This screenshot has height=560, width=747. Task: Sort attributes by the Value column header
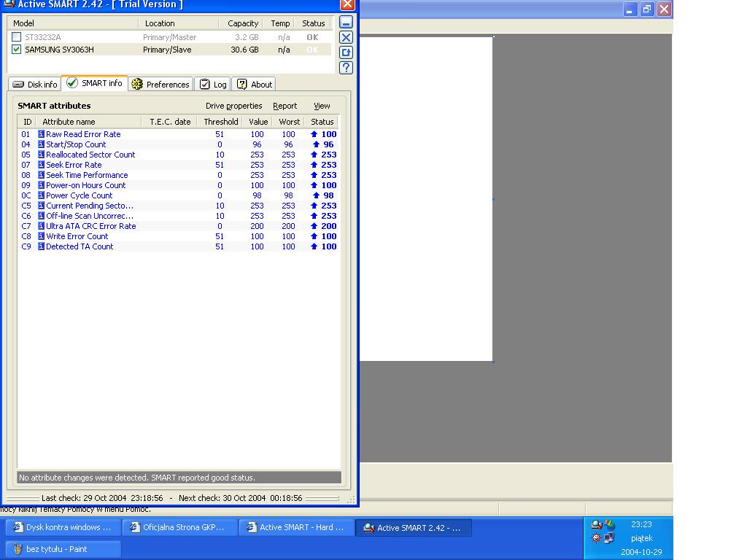pos(257,121)
